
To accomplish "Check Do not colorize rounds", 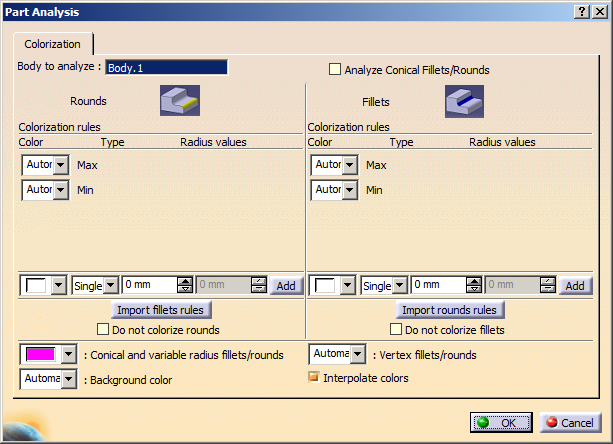I will pos(102,330).
